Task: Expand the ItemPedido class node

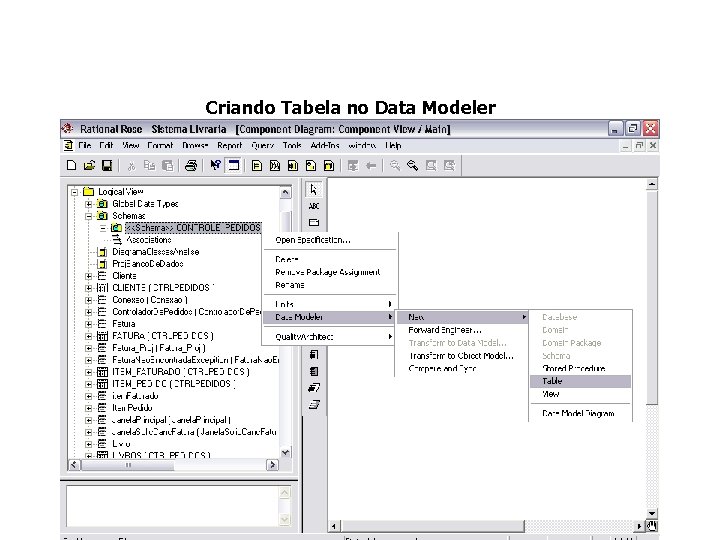Action: tap(89, 408)
